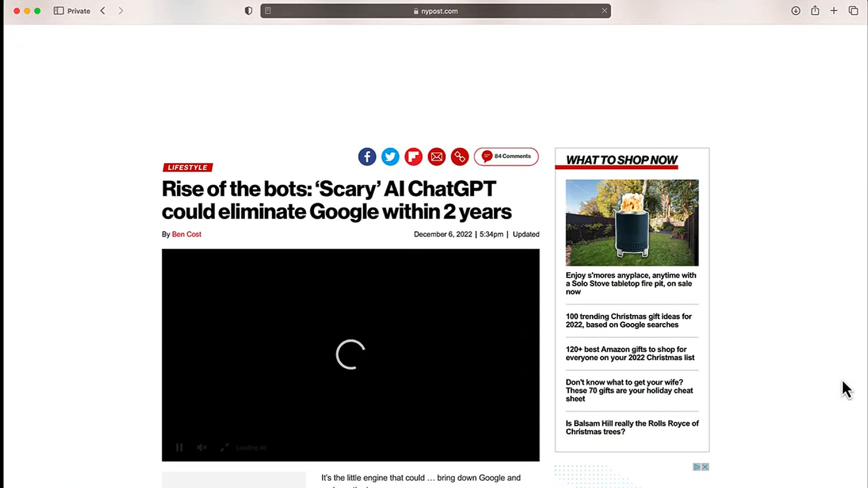The width and height of the screenshot is (868, 488).
Task: Toggle Safari sidebar panel
Action: (59, 11)
